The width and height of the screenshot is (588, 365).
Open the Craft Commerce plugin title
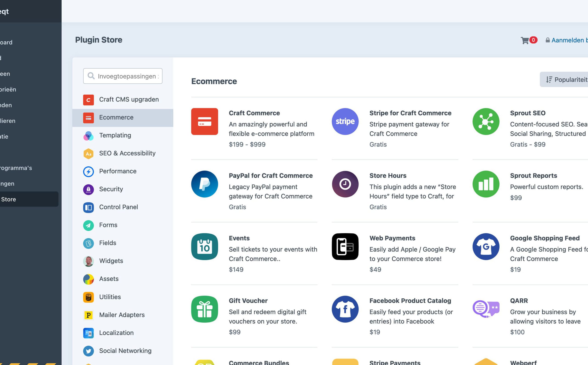pyautogui.click(x=254, y=113)
